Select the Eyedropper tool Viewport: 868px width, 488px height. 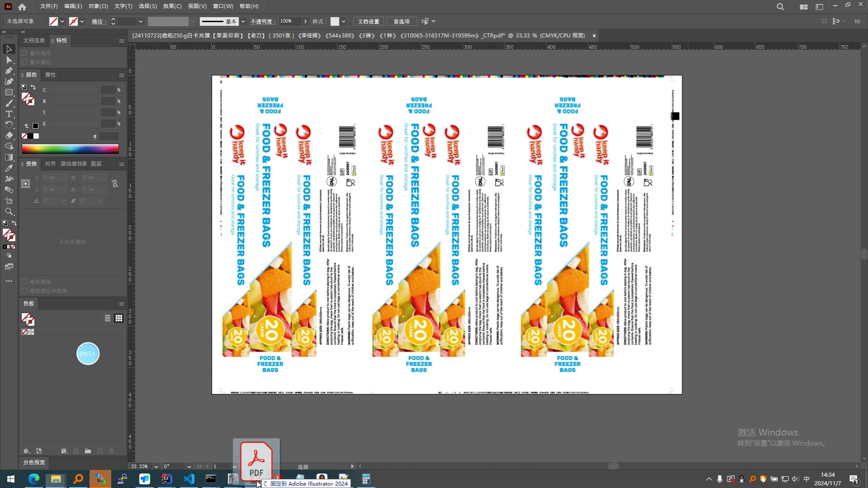tap(9, 168)
